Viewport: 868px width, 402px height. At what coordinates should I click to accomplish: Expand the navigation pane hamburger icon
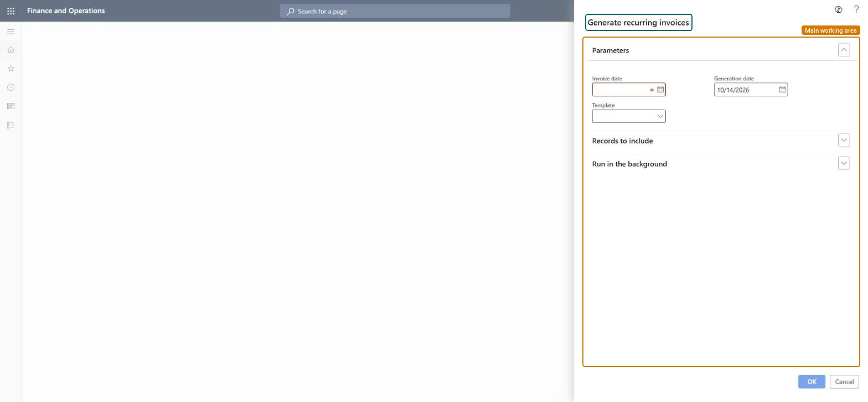11,32
